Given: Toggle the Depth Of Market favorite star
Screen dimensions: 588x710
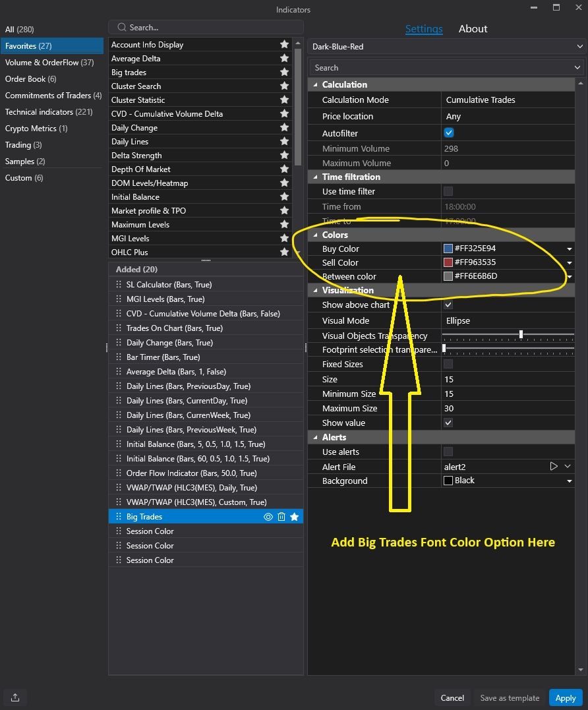Looking at the screenshot, I should click(284, 169).
